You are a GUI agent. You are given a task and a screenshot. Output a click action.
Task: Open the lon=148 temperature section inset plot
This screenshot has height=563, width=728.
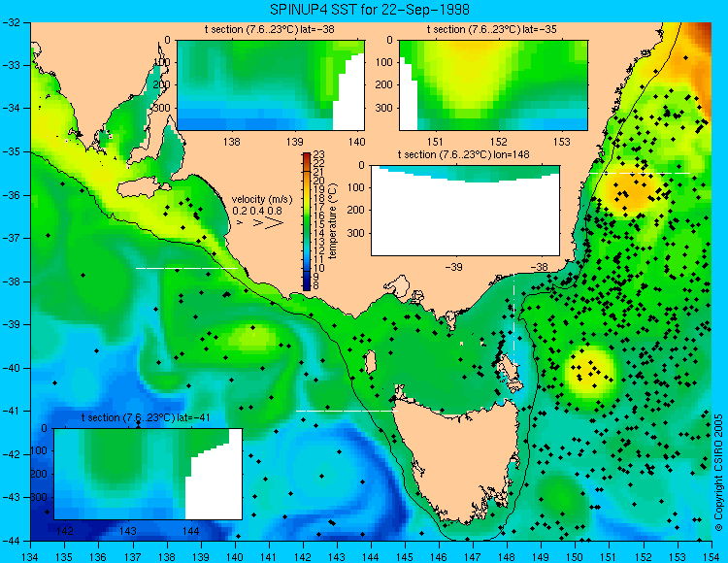point(465,211)
